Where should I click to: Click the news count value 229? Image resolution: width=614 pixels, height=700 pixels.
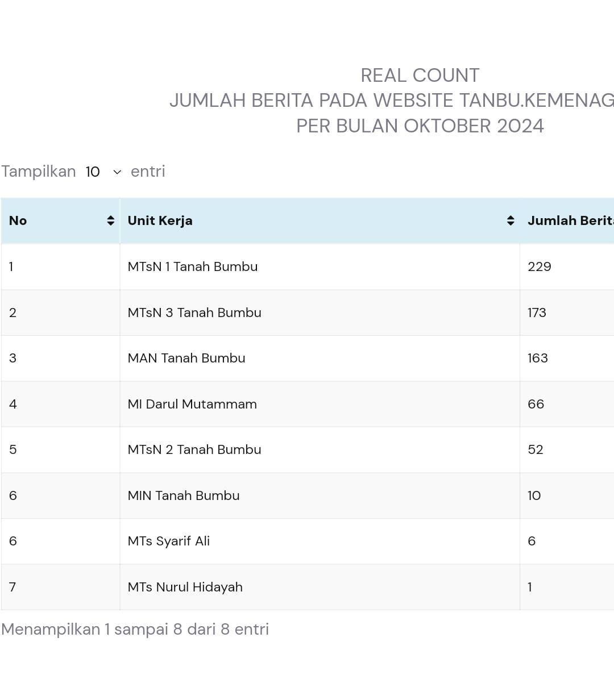539,267
